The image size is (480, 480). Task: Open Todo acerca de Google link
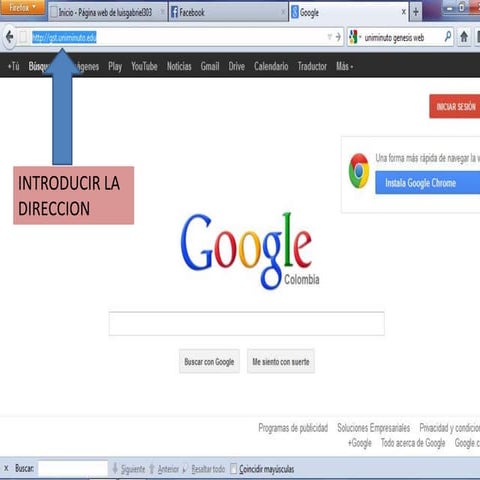click(x=413, y=443)
